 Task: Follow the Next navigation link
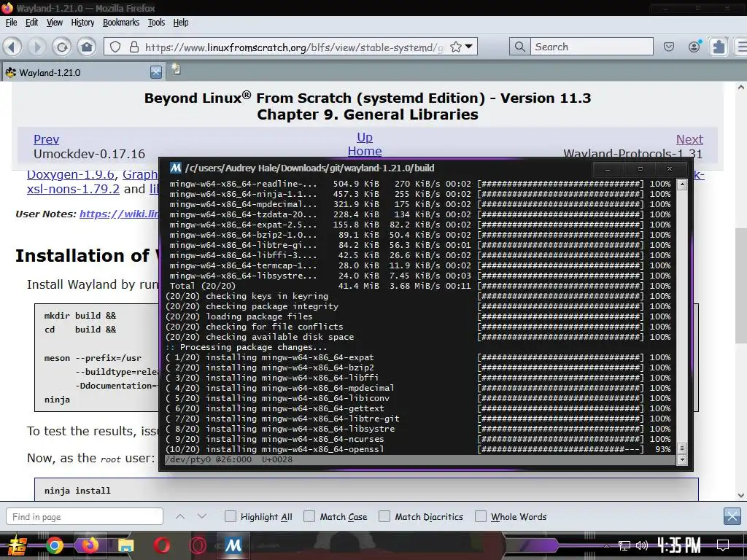tap(689, 139)
